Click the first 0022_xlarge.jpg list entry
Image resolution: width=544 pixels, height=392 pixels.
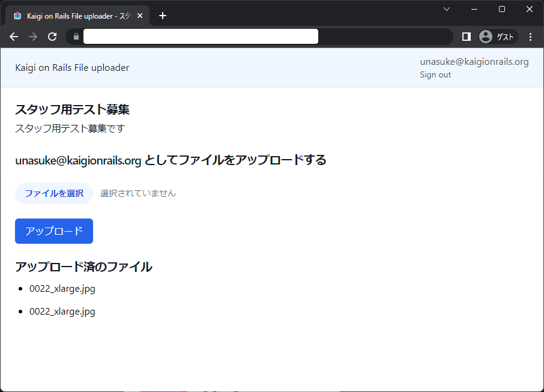pyautogui.click(x=62, y=289)
